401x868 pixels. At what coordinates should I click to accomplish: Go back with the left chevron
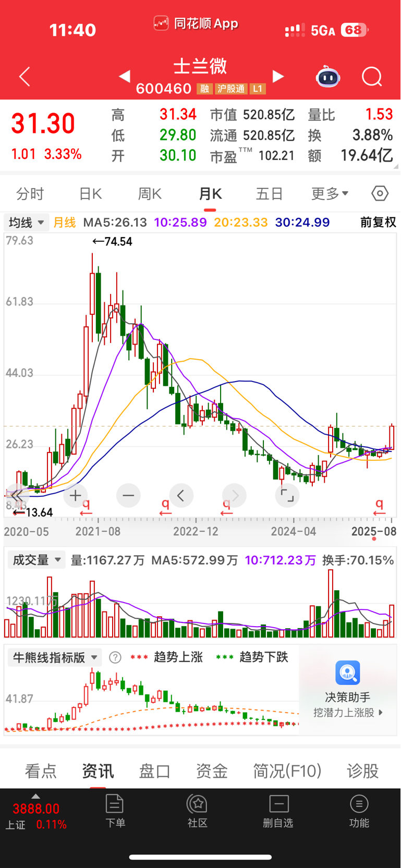pos(25,77)
